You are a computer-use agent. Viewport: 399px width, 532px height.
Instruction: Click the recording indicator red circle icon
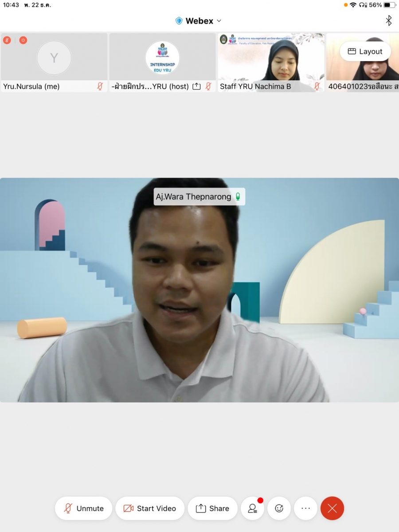pos(23,40)
